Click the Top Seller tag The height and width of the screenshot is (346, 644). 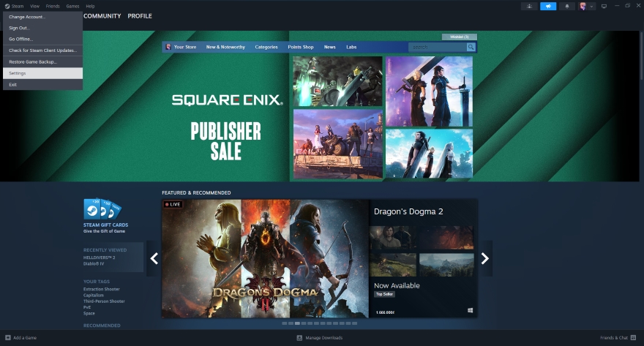[384, 294]
